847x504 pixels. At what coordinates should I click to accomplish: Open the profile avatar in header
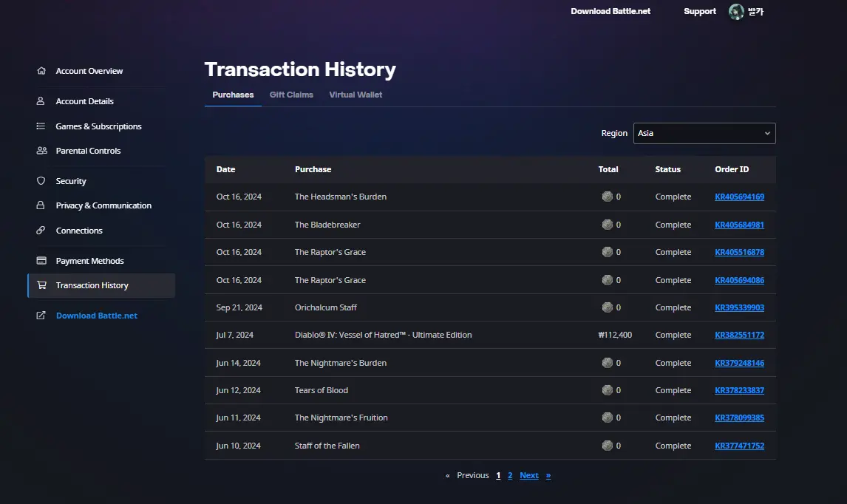(x=736, y=11)
